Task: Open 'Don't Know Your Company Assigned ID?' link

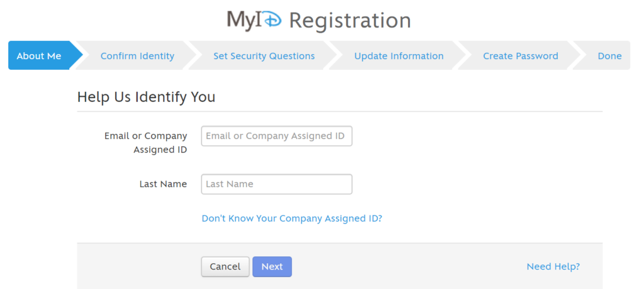Action: point(292,219)
